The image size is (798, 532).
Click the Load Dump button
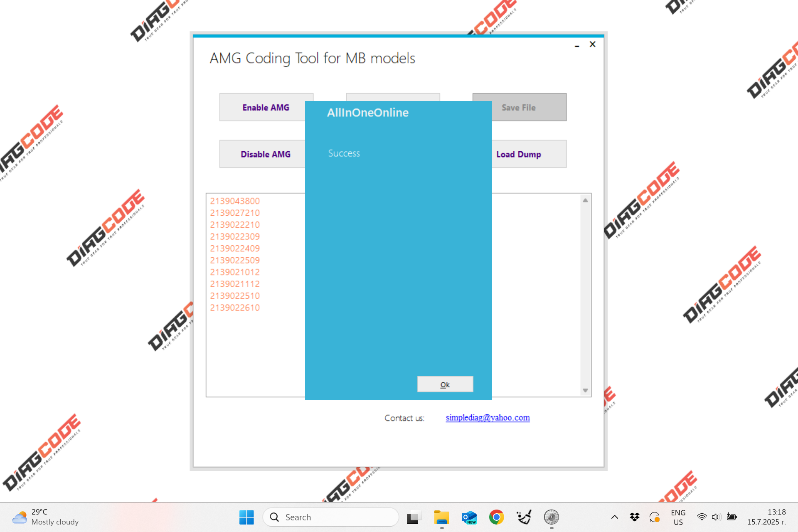tap(519, 154)
